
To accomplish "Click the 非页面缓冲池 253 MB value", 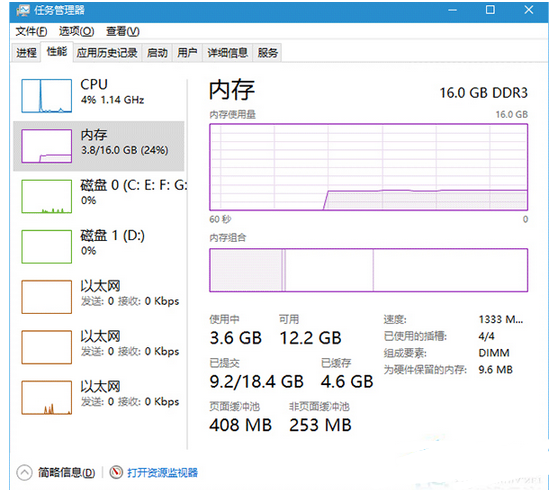I will click(320, 425).
